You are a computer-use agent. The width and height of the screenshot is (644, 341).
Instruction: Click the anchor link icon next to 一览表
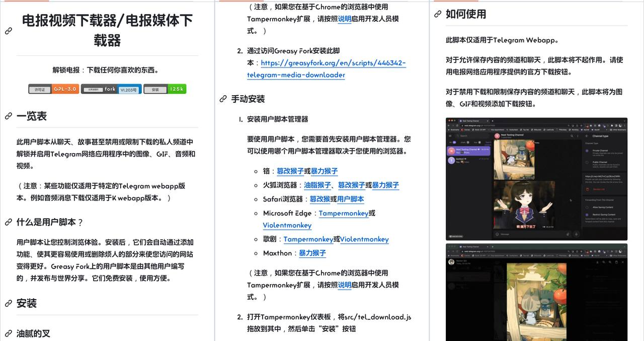pos(9,116)
